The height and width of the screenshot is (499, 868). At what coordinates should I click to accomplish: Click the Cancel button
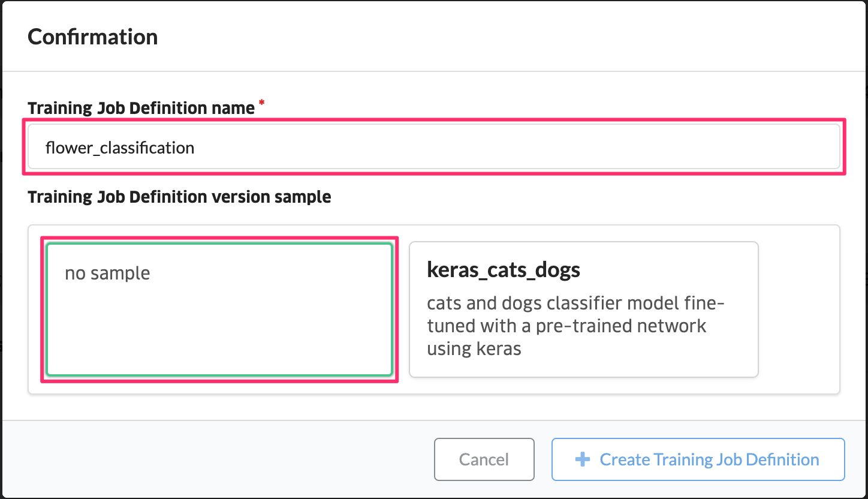click(x=484, y=459)
